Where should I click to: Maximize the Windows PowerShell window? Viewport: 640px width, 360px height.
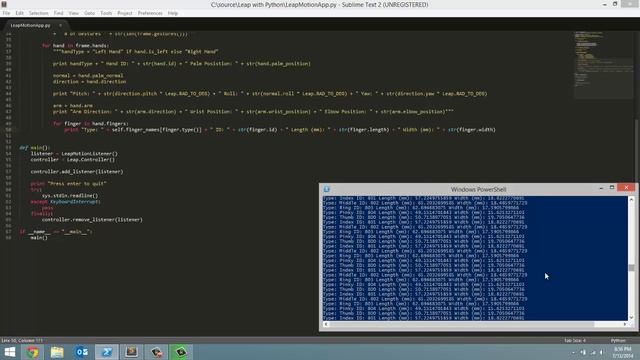[612, 188]
